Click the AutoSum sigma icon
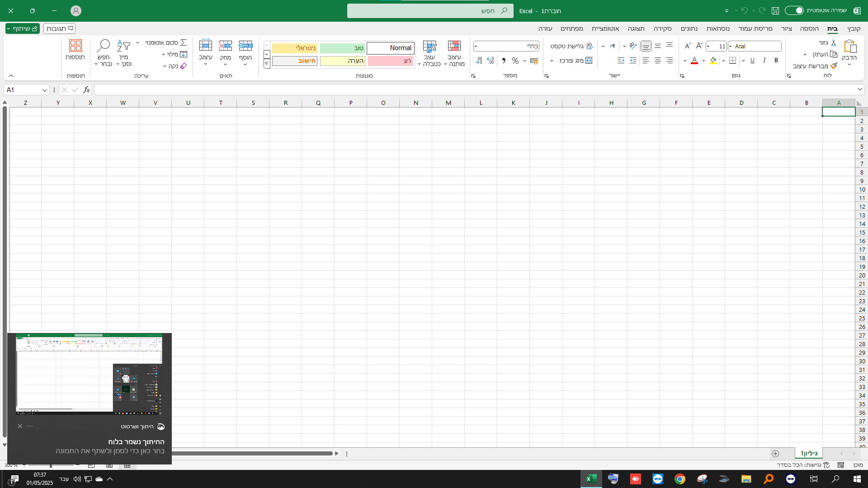868x488 pixels. coord(184,42)
